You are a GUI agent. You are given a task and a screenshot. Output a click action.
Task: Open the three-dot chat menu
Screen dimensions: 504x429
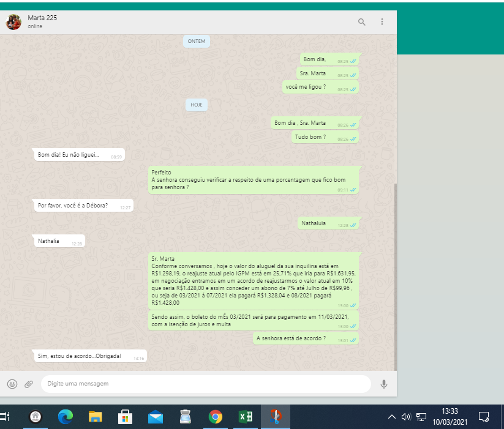[382, 22]
